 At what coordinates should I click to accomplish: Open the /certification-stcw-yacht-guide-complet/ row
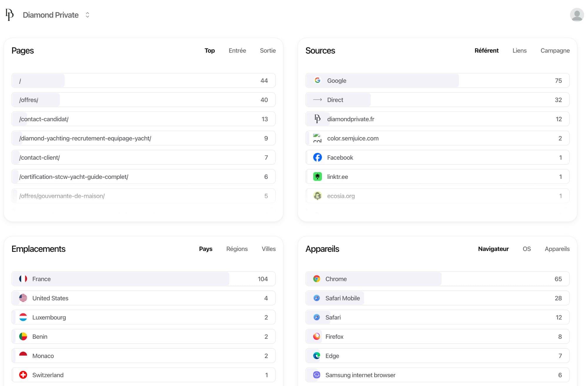pos(143,177)
